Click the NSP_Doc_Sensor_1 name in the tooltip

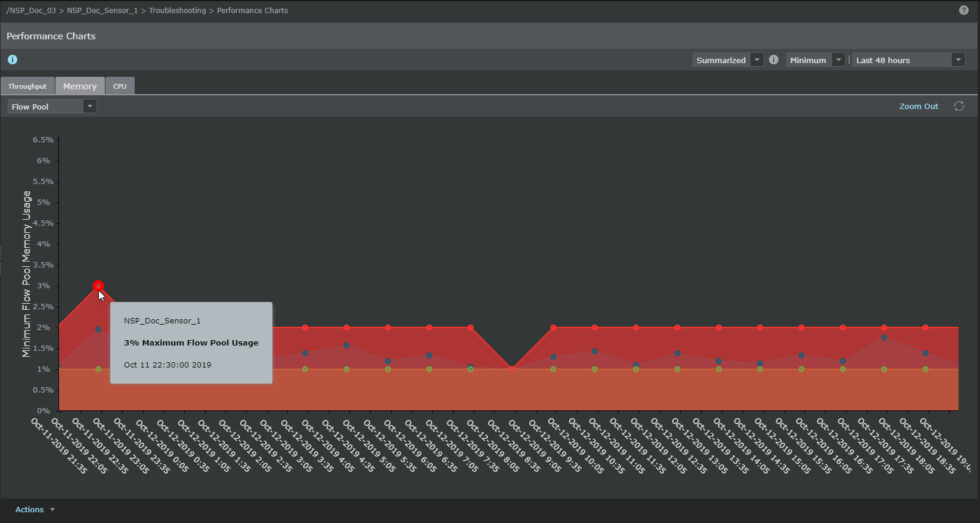(162, 320)
